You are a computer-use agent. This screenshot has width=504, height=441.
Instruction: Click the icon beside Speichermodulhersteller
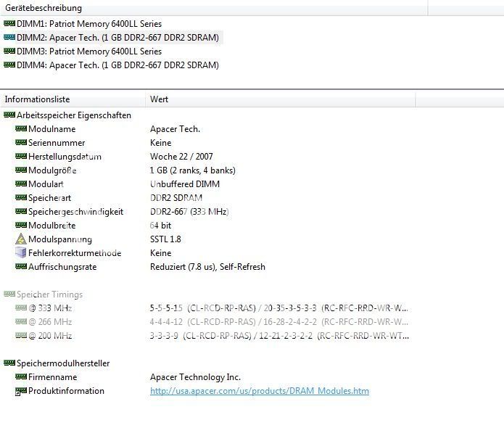9,363
